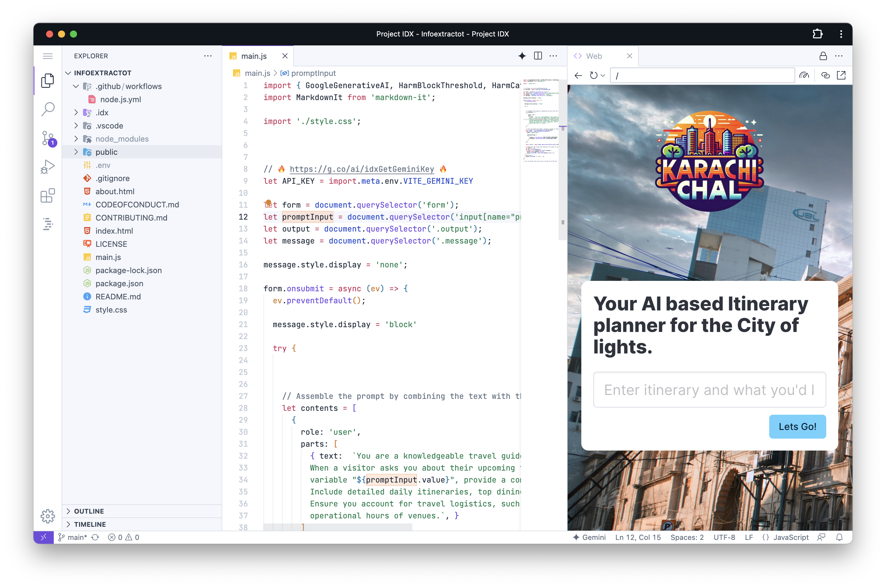This screenshot has height=588, width=886.
Task: Expand the node_modules folder
Action: pos(76,139)
